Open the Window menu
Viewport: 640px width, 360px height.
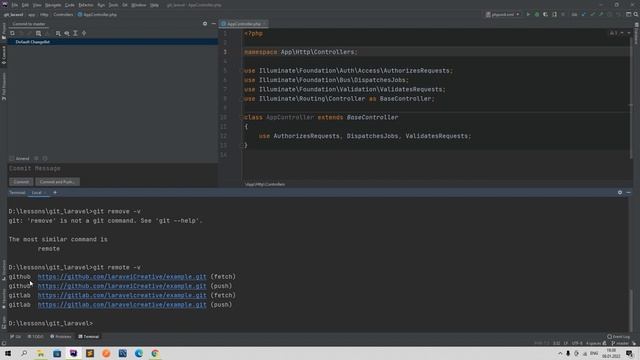[139, 5]
